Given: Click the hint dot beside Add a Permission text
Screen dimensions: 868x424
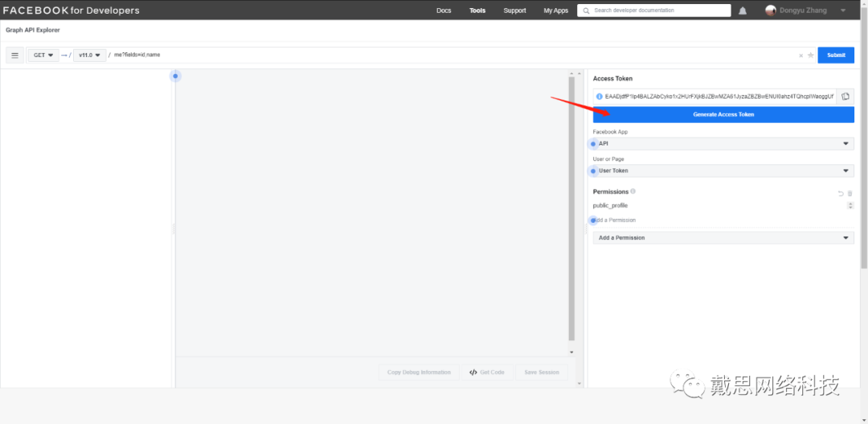Looking at the screenshot, I should pyautogui.click(x=593, y=220).
